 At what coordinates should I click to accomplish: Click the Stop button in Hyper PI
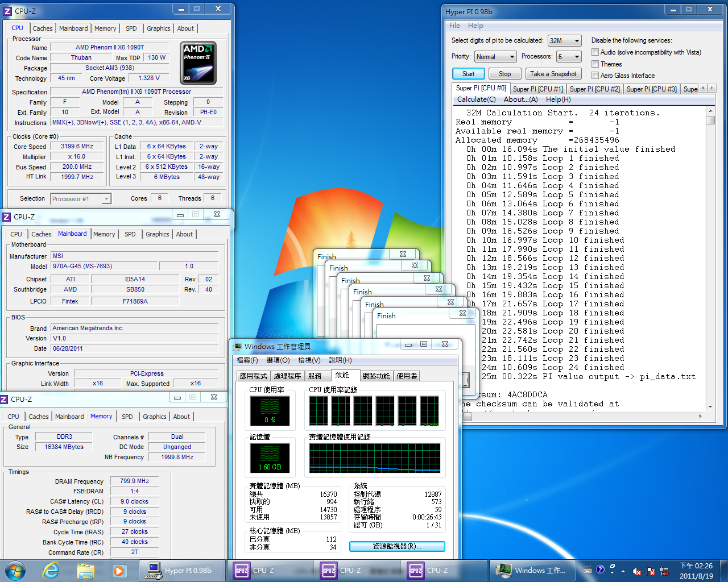tap(505, 73)
